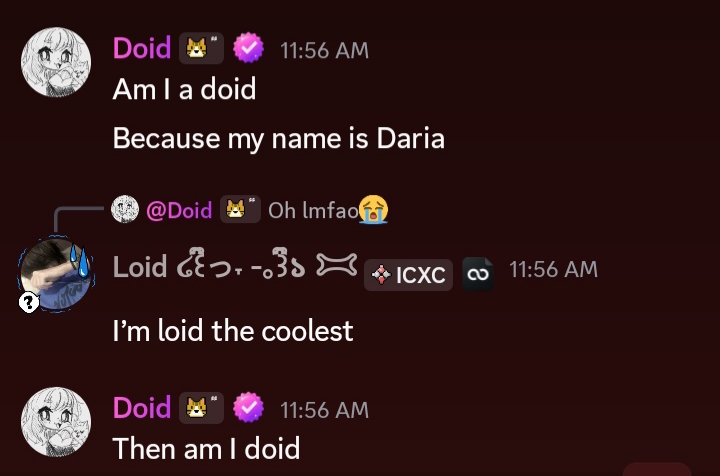This screenshot has height=476, width=720.
Task: Open the cat server tag beside top Doid name
Action: click(201, 48)
